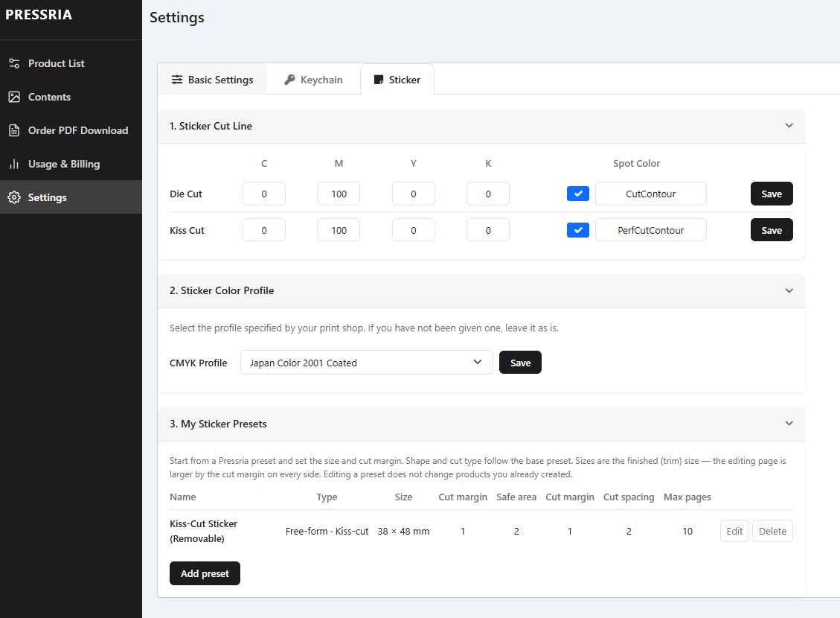This screenshot has width=840, height=618.
Task: Click the PerfCutContour spot color name field
Action: tap(651, 230)
